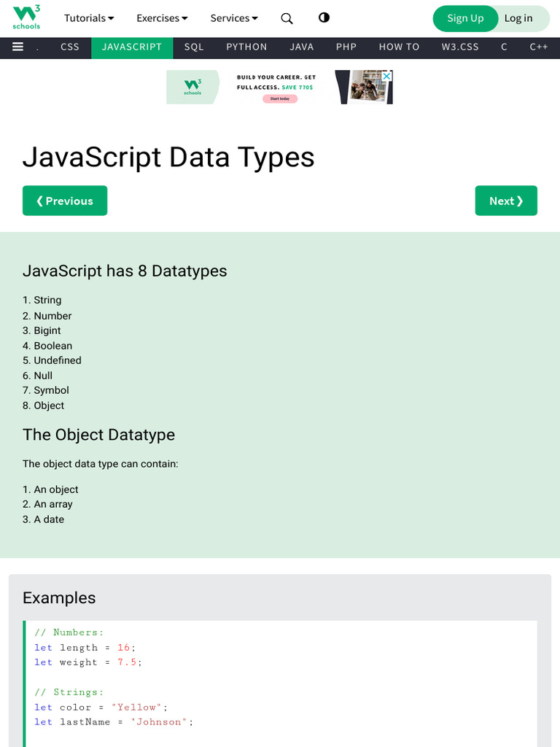Open the HOW TO section
This screenshot has width=560, height=747.
coord(399,47)
